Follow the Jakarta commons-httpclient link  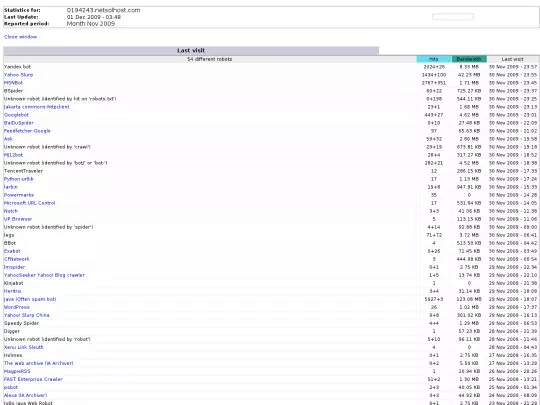click(37, 107)
